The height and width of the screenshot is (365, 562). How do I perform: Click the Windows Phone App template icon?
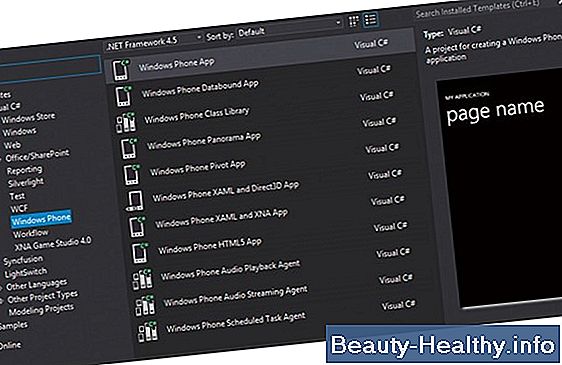point(121,69)
